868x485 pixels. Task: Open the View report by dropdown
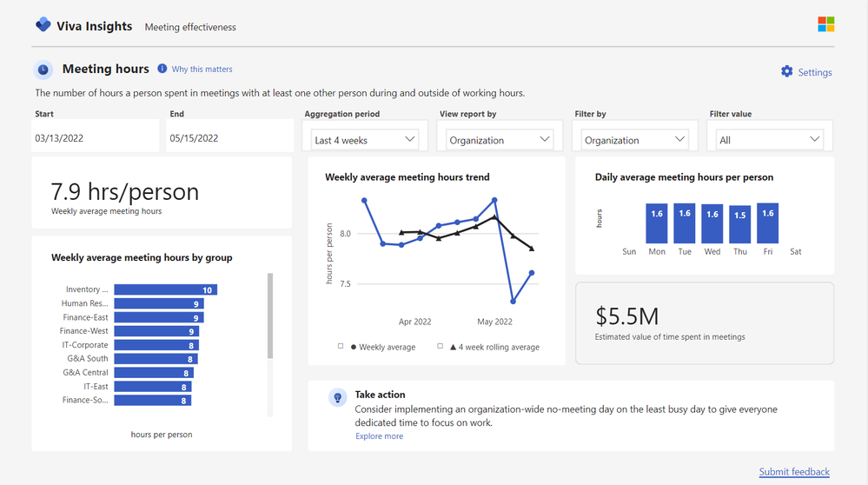pos(499,139)
